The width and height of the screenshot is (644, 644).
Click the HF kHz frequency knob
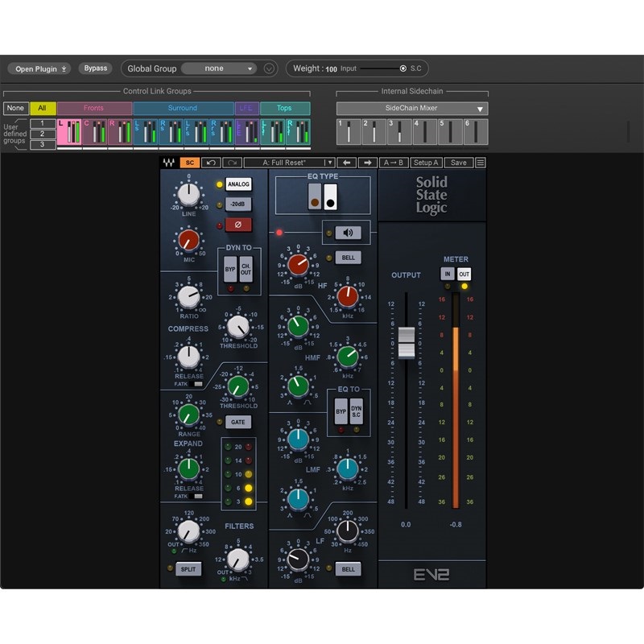pyautogui.click(x=348, y=296)
